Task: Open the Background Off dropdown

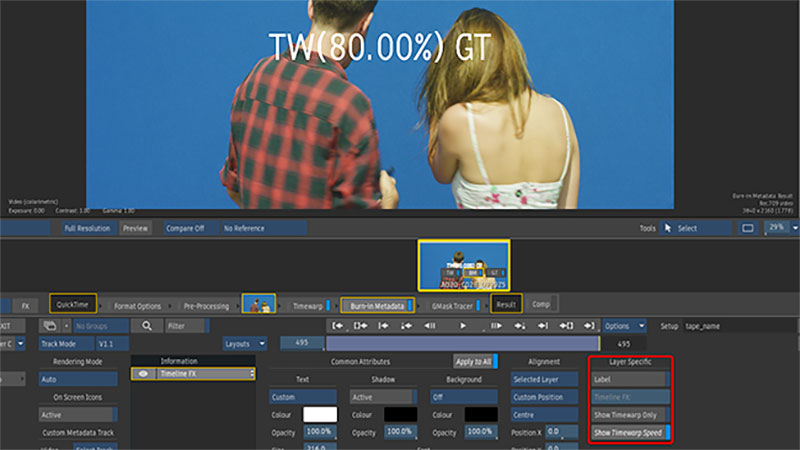Action: (x=464, y=397)
